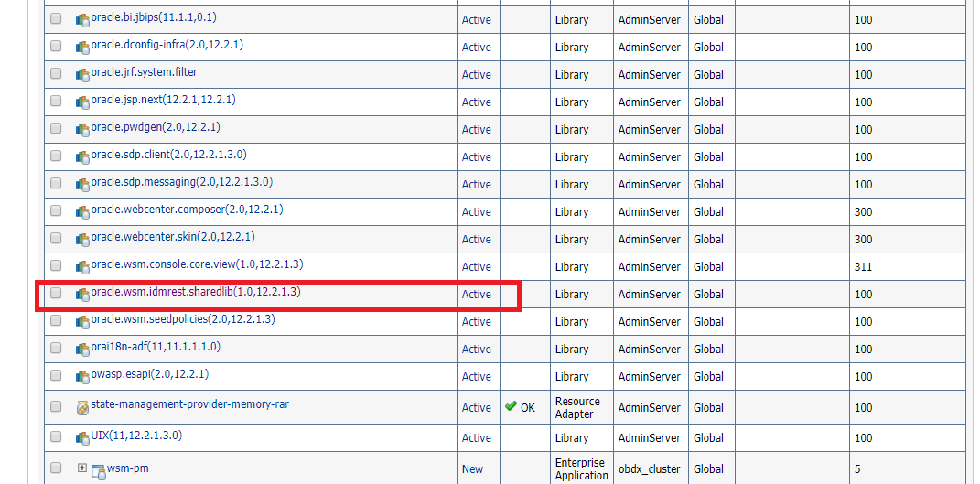Image resolution: width=980 pixels, height=484 pixels.
Task: Click resource adapter icon for state-management-provider-memory-rar
Action: pos(82,408)
